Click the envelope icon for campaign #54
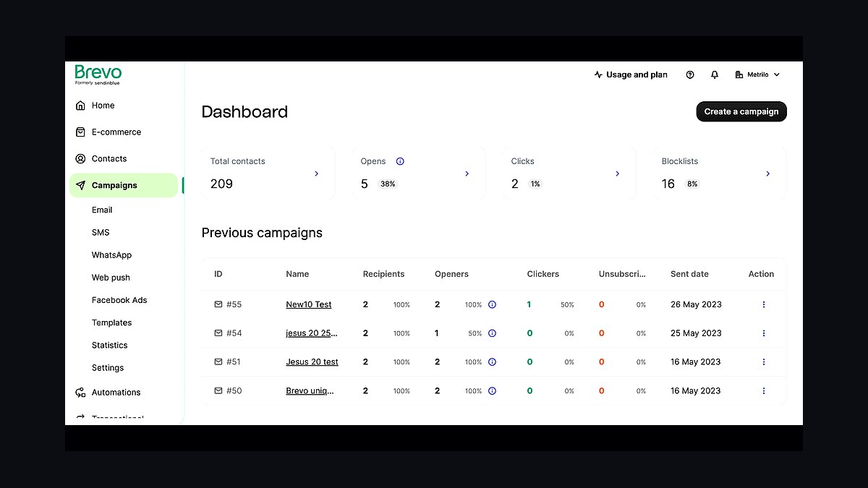 click(x=218, y=333)
